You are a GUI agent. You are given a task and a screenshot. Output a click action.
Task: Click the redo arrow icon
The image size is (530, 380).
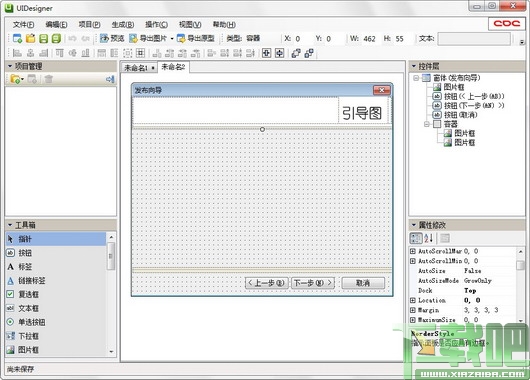point(85,39)
